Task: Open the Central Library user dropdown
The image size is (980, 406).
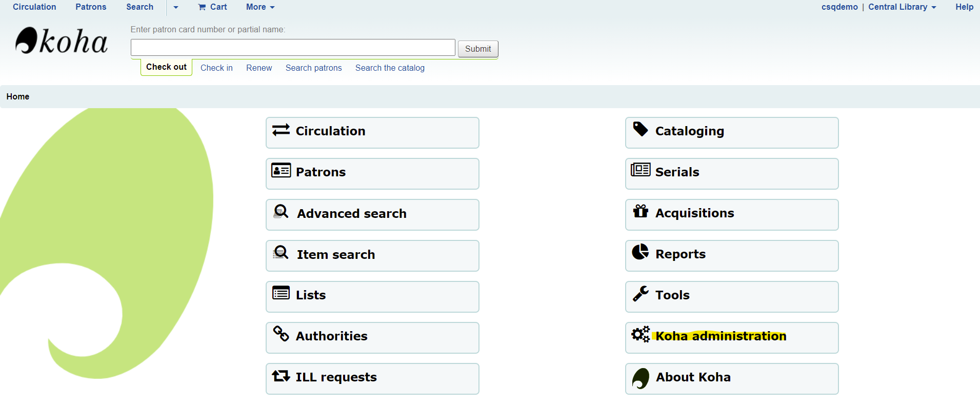Action: pos(902,7)
